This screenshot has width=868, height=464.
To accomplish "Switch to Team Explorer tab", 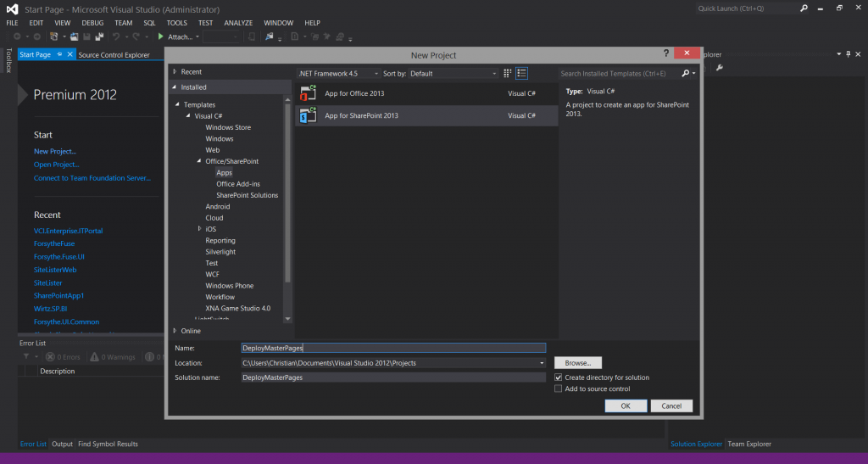I will click(x=749, y=444).
